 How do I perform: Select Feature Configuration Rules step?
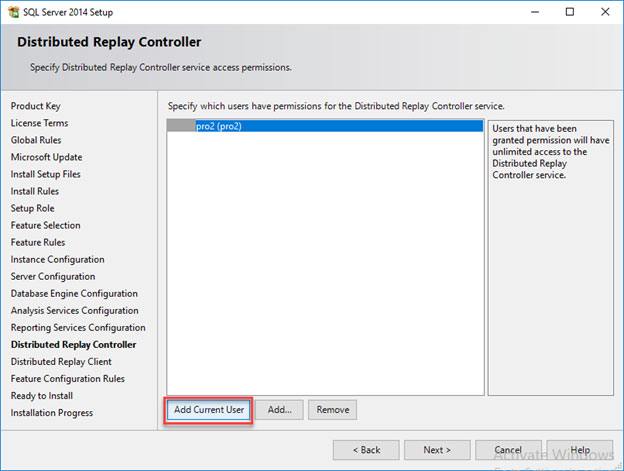point(68,379)
